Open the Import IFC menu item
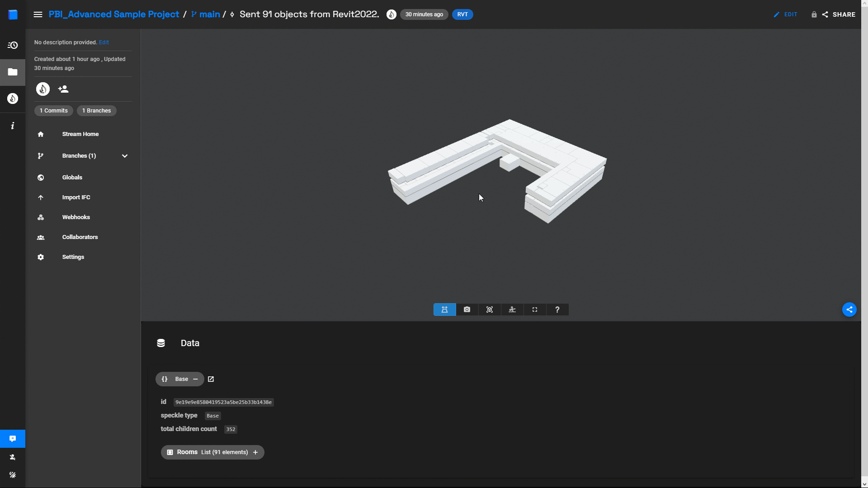868x488 pixels. (x=76, y=197)
